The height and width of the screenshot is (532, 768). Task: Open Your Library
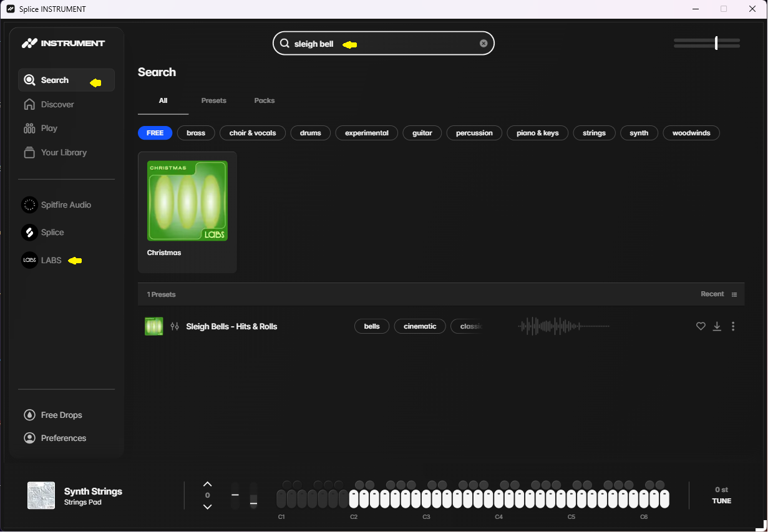[55, 152]
